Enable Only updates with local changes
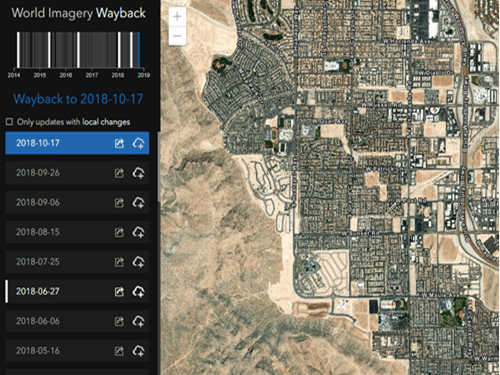This screenshot has height=375, width=500. (10, 122)
